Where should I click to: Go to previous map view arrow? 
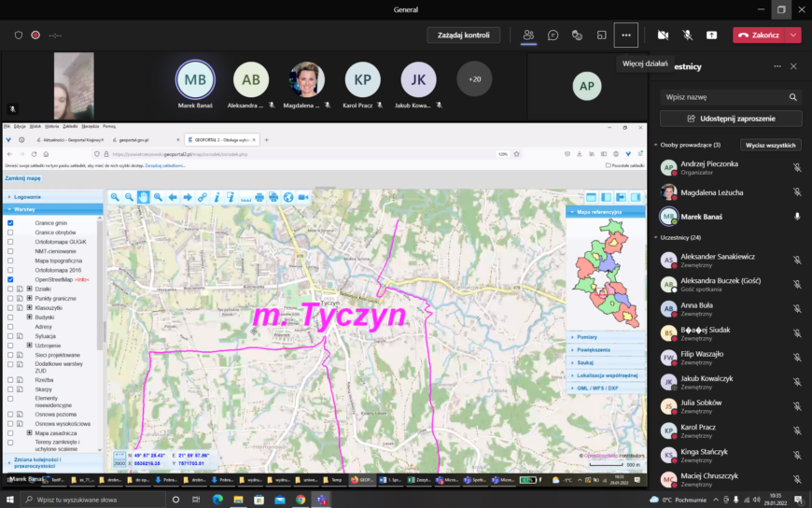(x=173, y=197)
